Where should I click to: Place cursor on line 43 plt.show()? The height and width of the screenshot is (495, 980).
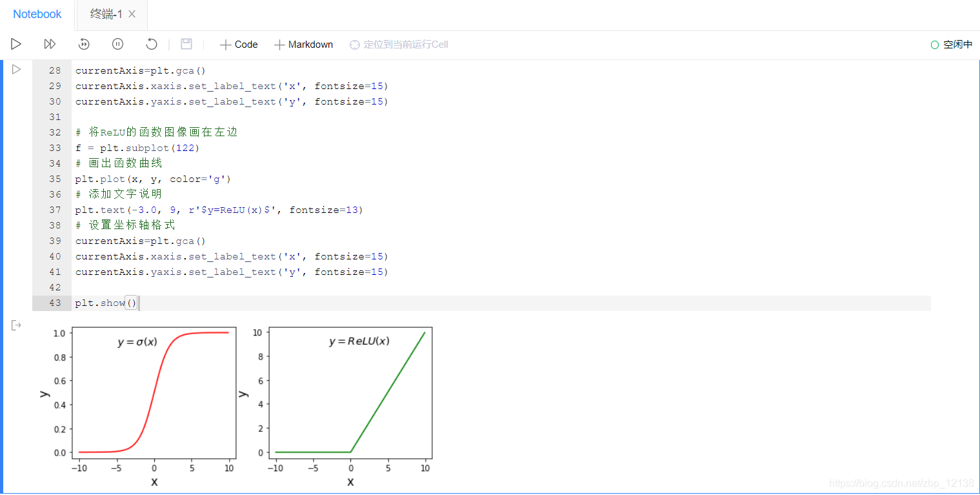106,303
